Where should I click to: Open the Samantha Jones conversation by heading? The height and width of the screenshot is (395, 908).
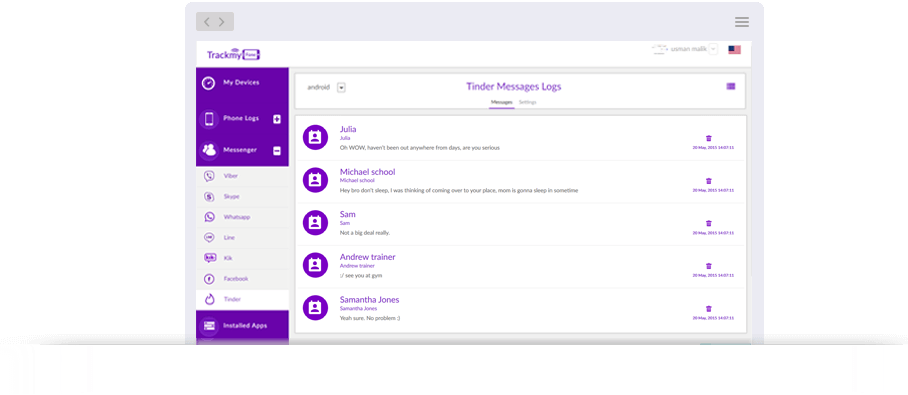369,300
